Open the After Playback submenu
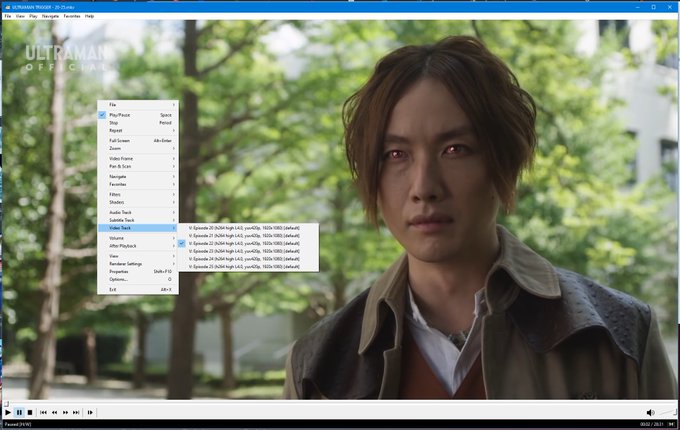 point(138,246)
